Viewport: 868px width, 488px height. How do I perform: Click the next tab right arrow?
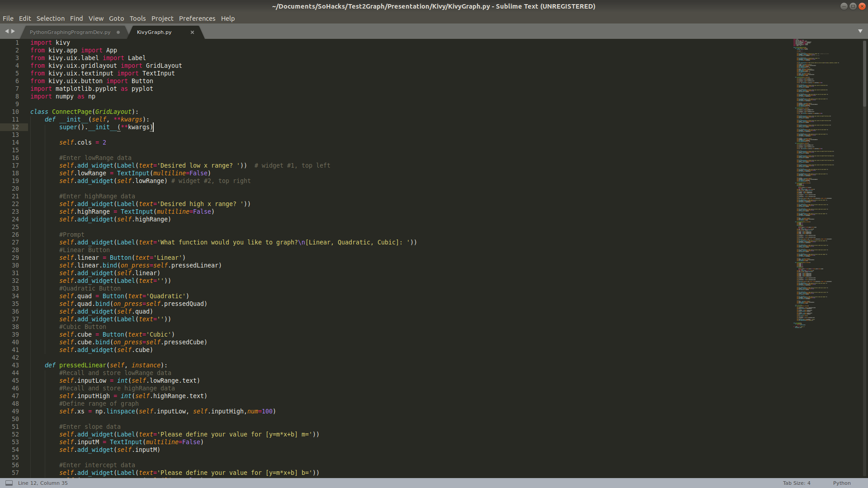13,31
